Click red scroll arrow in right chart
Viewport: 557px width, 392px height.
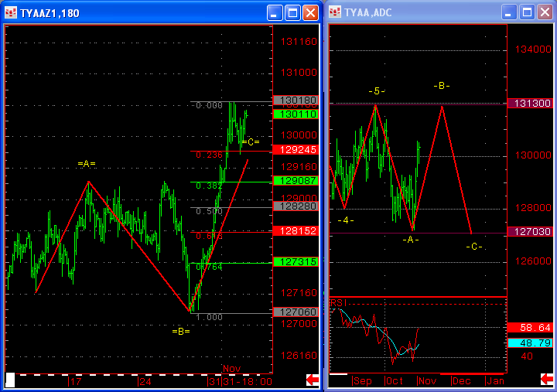(x=546, y=379)
